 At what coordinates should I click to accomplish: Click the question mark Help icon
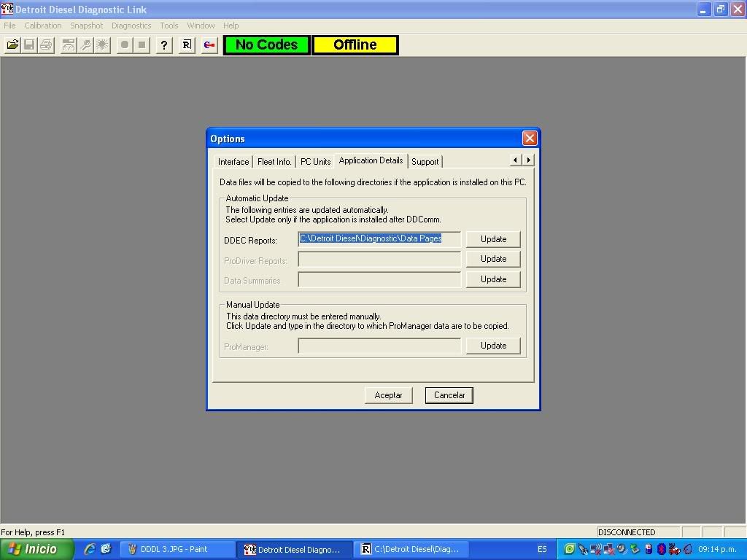click(164, 44)
